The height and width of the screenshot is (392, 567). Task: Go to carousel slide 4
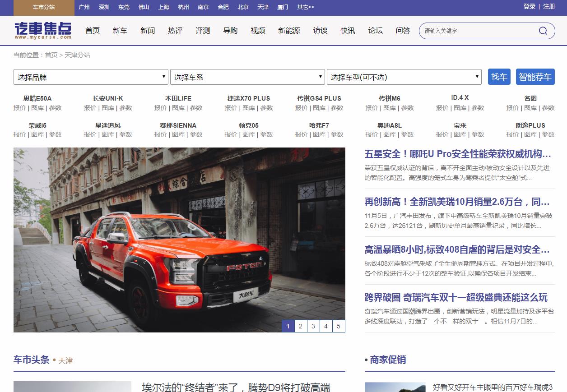click(x=326, y=326)
